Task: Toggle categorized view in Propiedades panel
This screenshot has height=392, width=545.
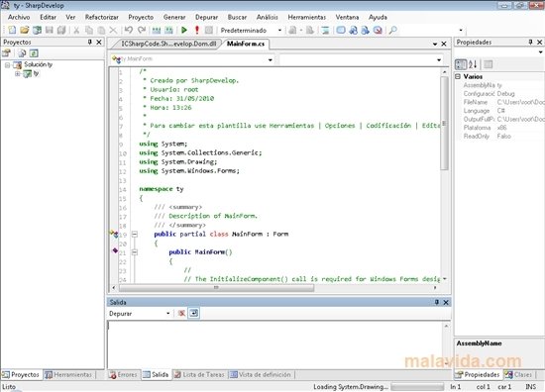Action: tap(461, 64)
